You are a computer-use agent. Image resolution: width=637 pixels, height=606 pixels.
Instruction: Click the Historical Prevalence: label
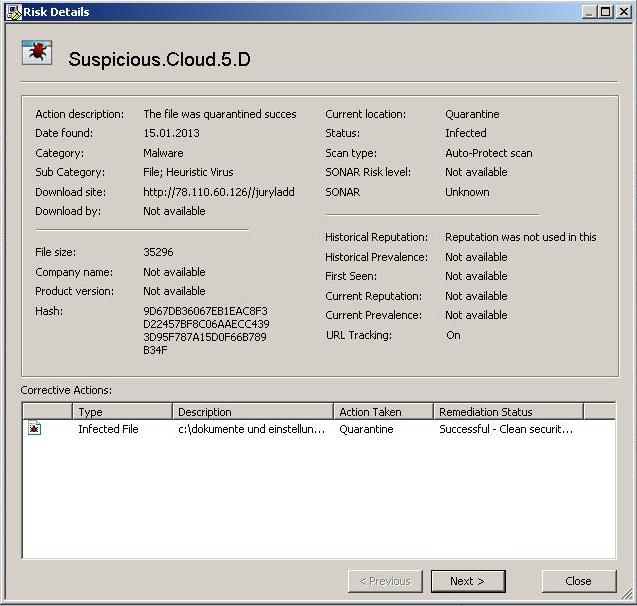pos(376,257)
